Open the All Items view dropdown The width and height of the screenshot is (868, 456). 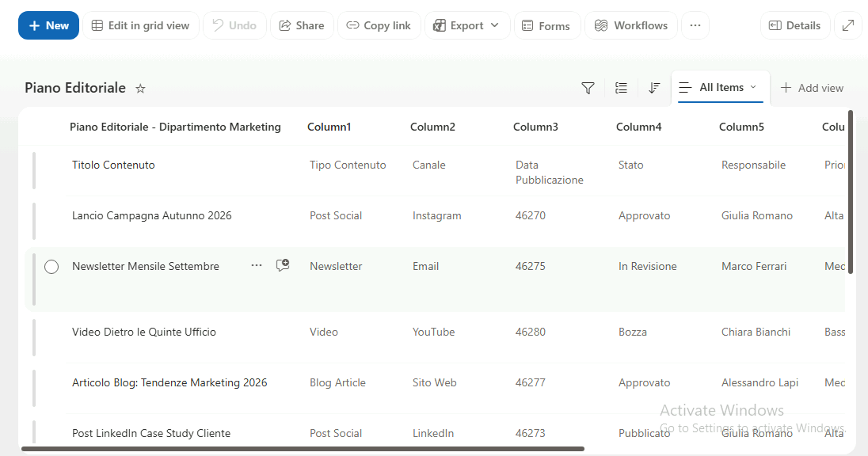(x=720, y=87)
